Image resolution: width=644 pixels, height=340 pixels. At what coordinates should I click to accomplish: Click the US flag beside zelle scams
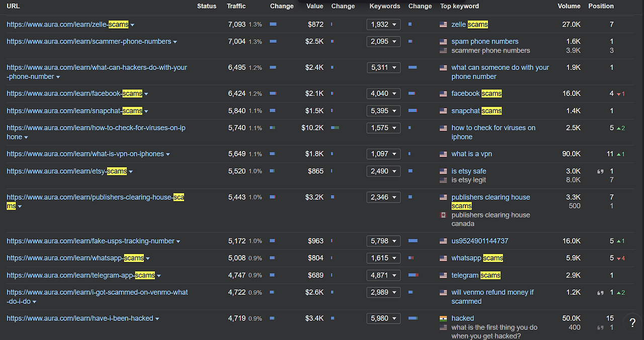coord(443,25)
